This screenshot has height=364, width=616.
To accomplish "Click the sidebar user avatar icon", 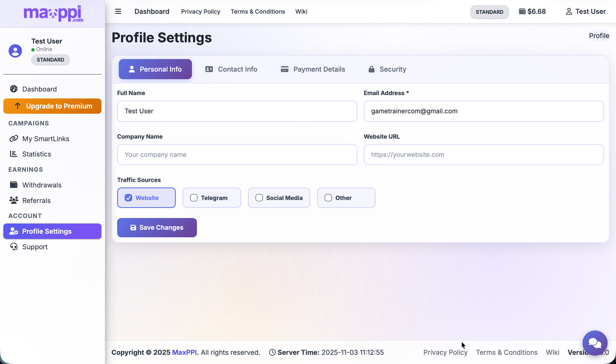I will (x=15, y=51).
